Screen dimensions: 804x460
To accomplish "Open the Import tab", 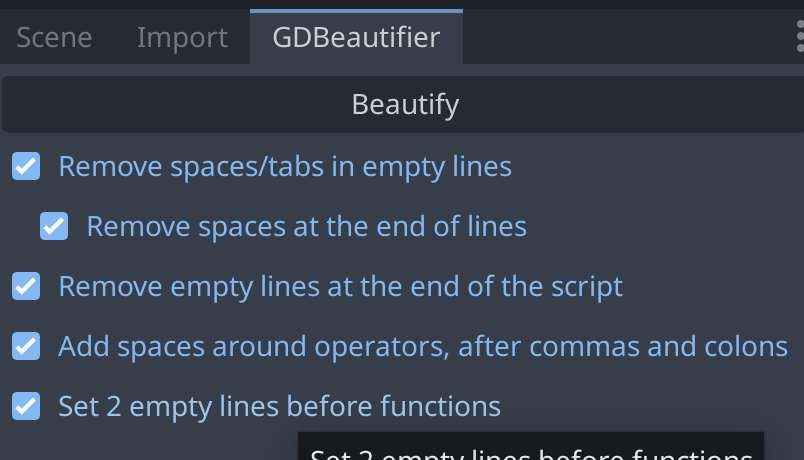I will click(182, 37).
